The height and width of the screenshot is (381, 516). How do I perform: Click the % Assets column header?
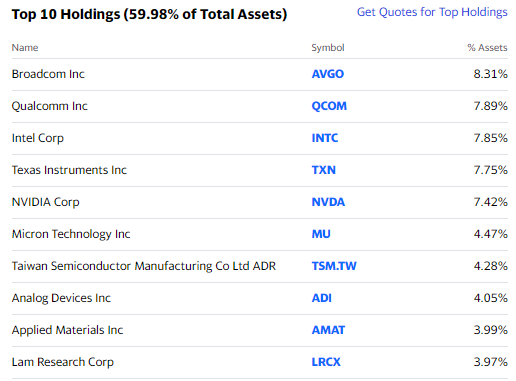click(x=487, y=48)
